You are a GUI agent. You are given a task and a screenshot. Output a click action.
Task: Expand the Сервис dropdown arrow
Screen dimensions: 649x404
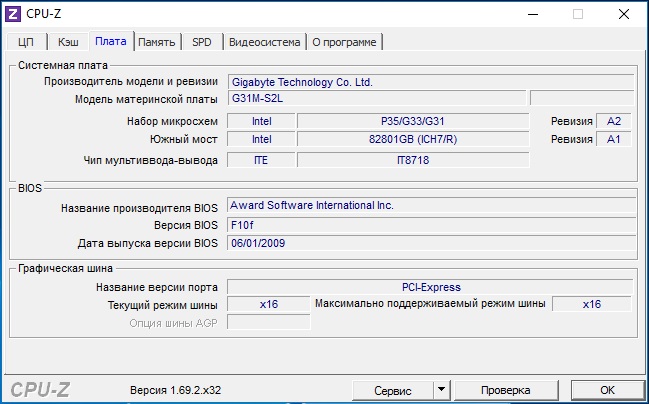click(x=441, y=389)
